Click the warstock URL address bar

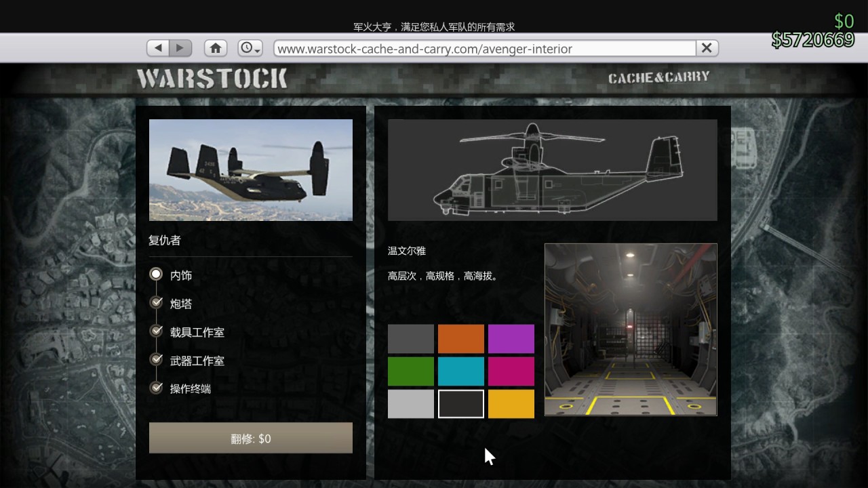click(x=485, y=48)
